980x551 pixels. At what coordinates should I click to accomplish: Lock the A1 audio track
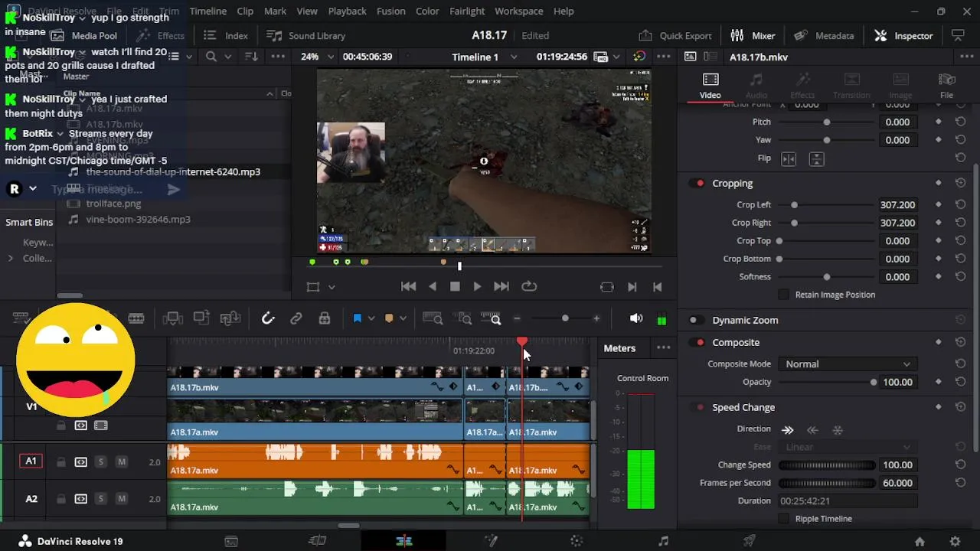tap(60, 461)
